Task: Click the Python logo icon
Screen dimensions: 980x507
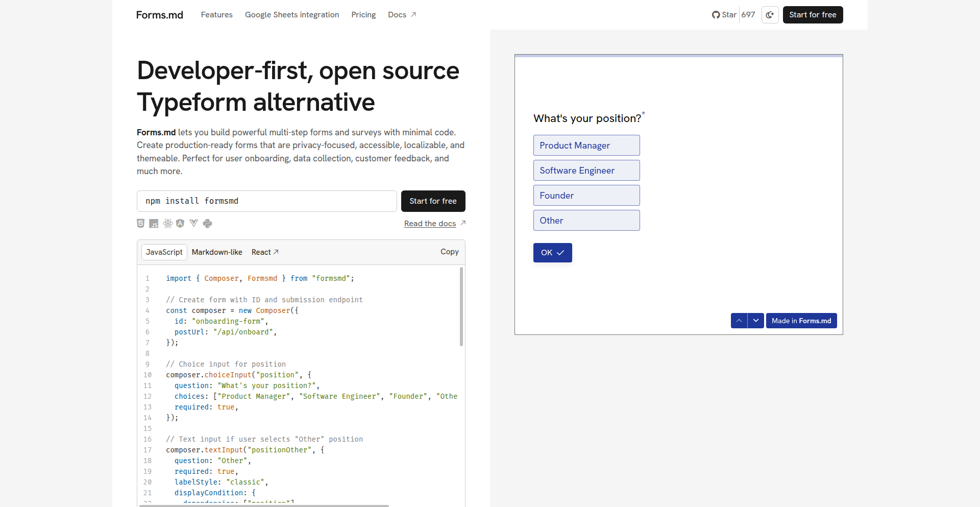Action: pyautogui.click(x=207, y=224)
